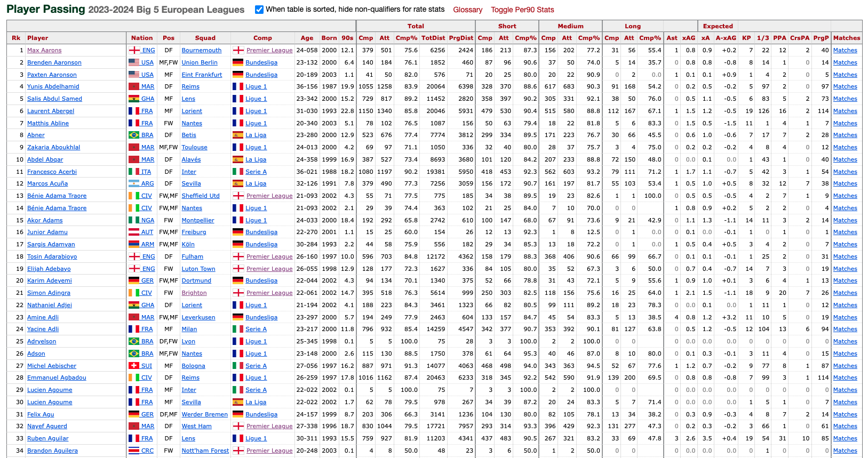Open Matches link for Simon Adingra
Image resolution: width=868 pixels, height=458 pixels.
tap(845, 293)
